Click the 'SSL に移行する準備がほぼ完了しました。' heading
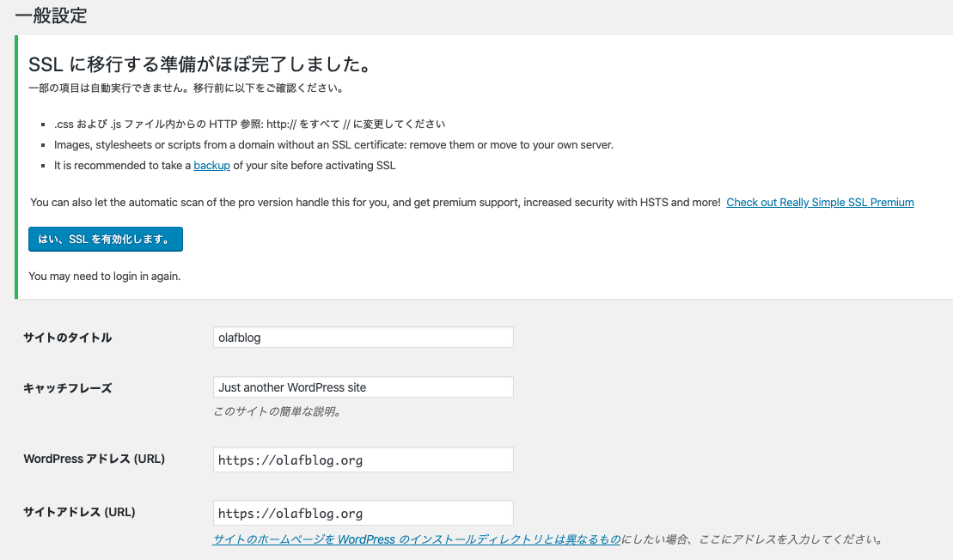The height and width of the screenshot is (560, 953). [200, 64]
